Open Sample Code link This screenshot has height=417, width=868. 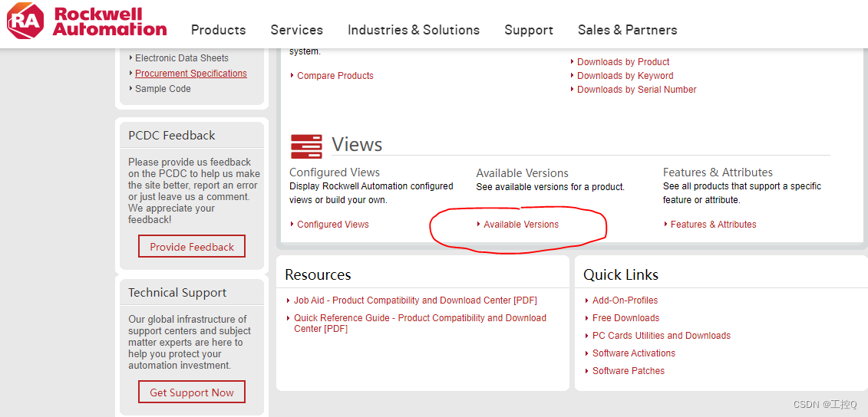click(x=163, y=88)
